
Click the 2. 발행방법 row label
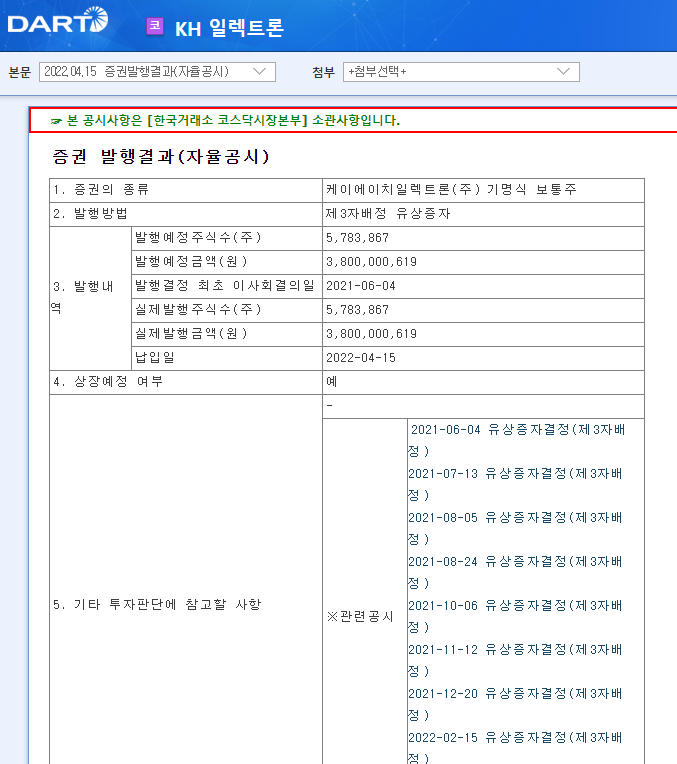coord(91,213)
